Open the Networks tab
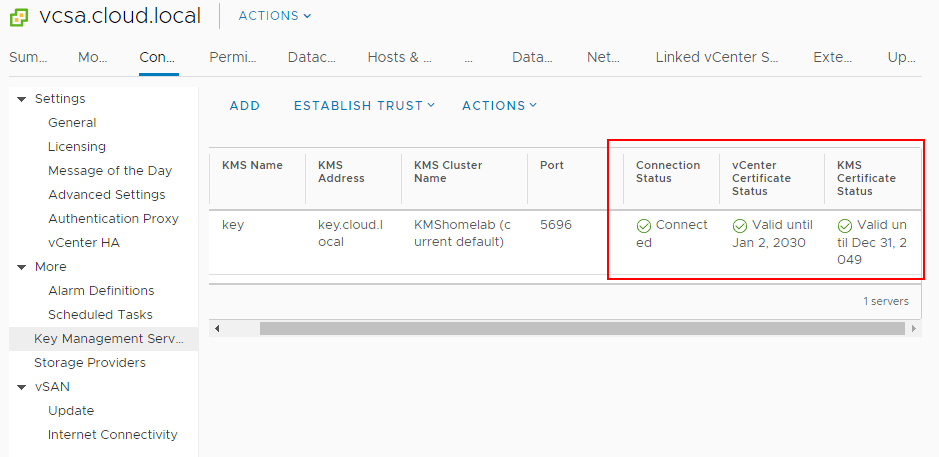Viewport: 939px width, 457px height. pyautogui.click(x=604, y=57)
